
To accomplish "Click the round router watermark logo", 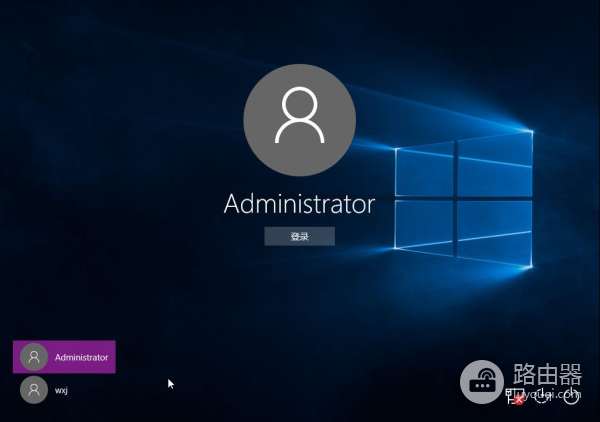I will point(484,382).
